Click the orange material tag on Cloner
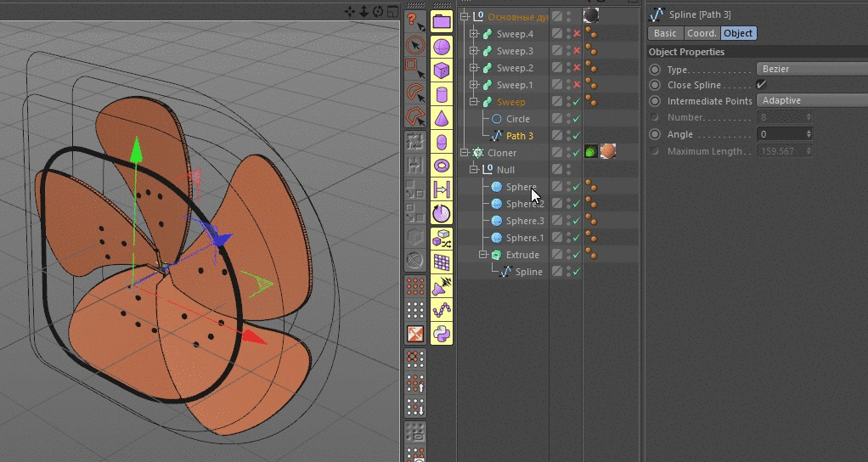This screenshot has height=462, width=868. coord(608,152)
